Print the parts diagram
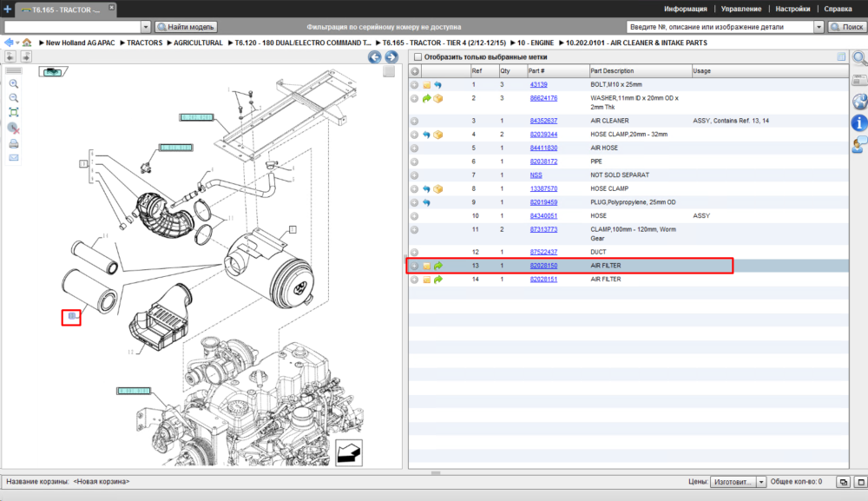This screenshot has height=501, width=868. pos(14,144)
